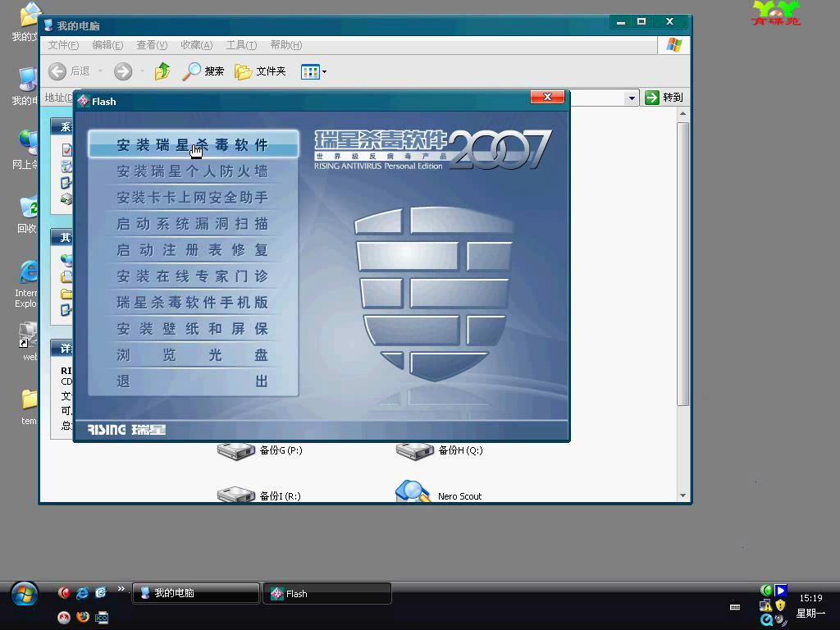Go up one folder level
Image resolution: width=840 pixels, height=630 pixels.
point(162,71)
